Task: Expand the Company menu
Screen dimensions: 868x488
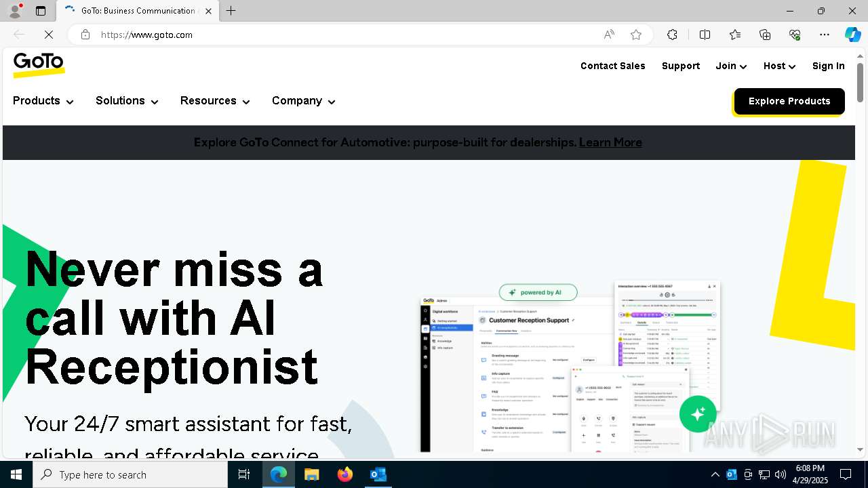Action: (304, 101)
